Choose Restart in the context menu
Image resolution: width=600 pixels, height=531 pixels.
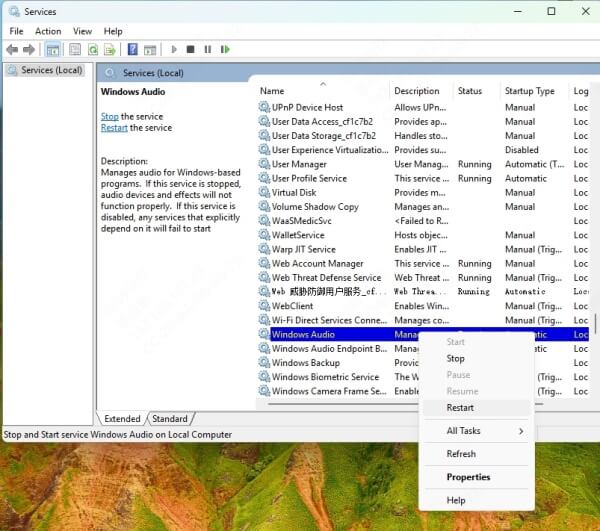coord(477,408)
